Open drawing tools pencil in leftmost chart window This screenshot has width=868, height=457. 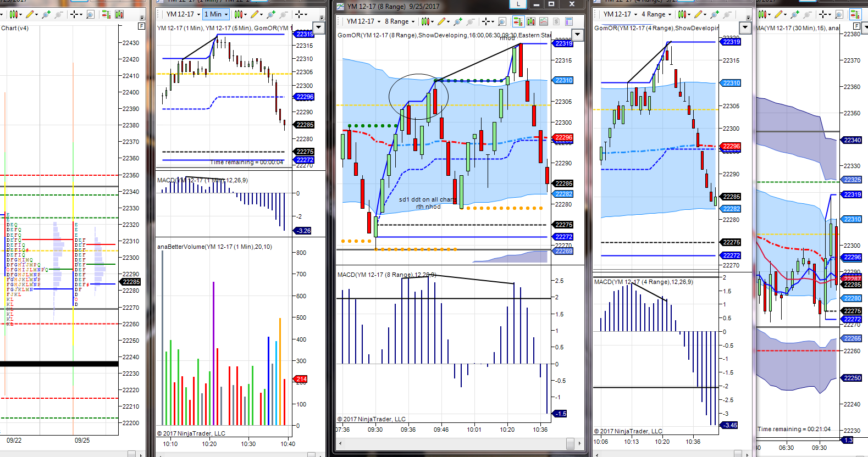pos(31,14)
